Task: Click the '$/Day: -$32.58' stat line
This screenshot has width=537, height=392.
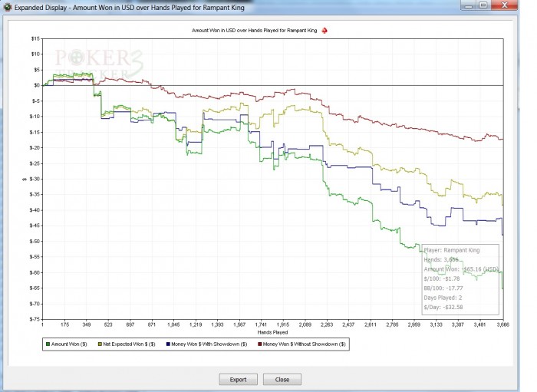Action: [443, 307]
